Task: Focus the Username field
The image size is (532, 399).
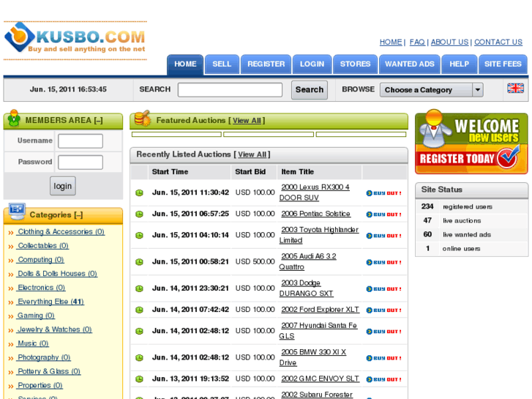Action: 80,141
